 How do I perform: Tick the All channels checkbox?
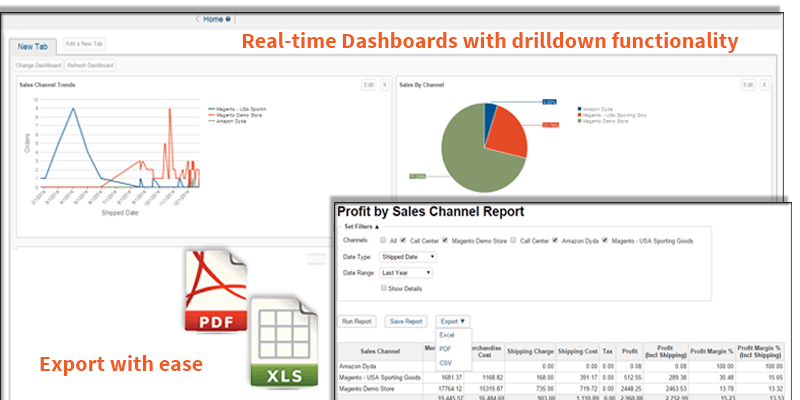(x=383, y=240)
